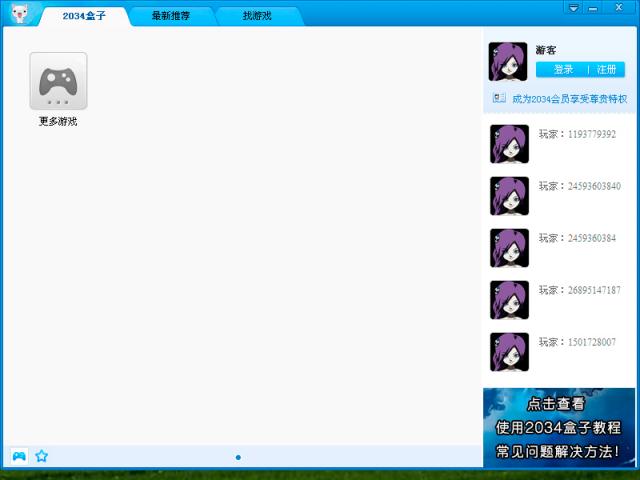Open avatar of player 26895147187
640x480 pixels.
tap(509, 300)
